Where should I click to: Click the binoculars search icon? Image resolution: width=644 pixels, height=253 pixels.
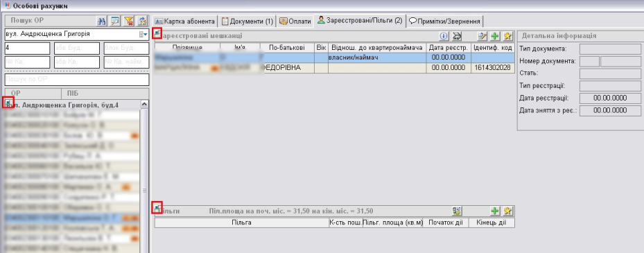click(102, 21)
